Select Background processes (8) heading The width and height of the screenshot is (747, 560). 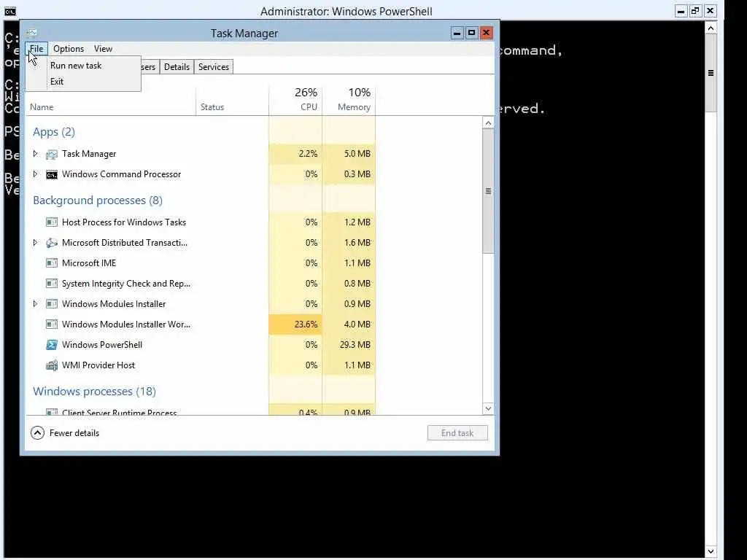point(98,201)
